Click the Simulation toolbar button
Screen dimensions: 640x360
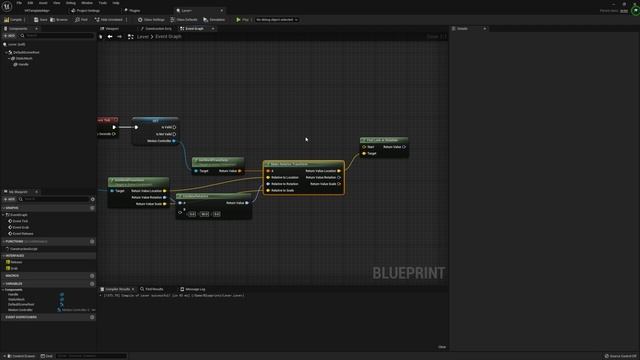click(x=214, y=20)
